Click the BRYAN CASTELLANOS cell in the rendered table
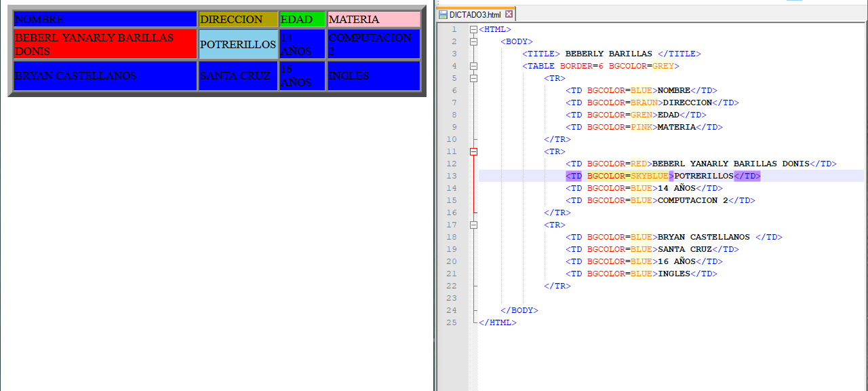 point(105,76)
